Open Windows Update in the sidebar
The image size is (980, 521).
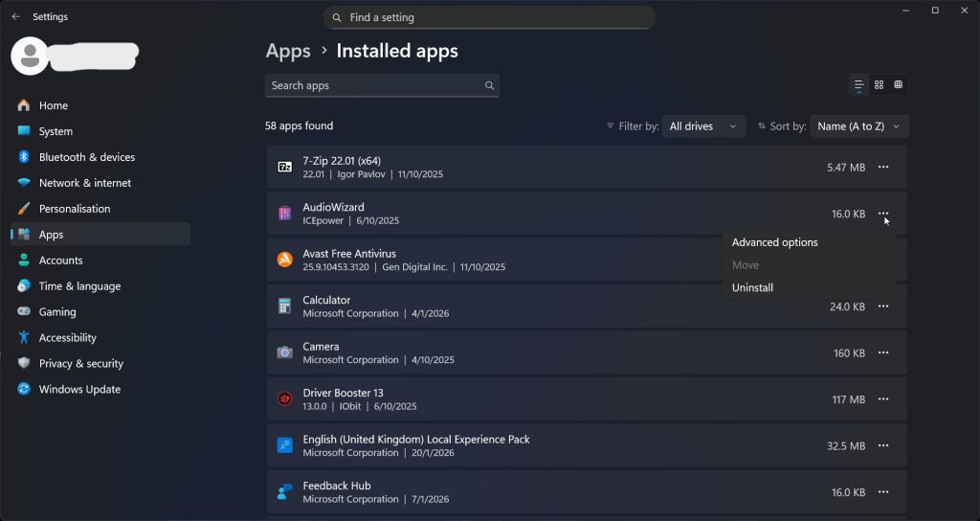pyautogui.click(x=79, y=389)
